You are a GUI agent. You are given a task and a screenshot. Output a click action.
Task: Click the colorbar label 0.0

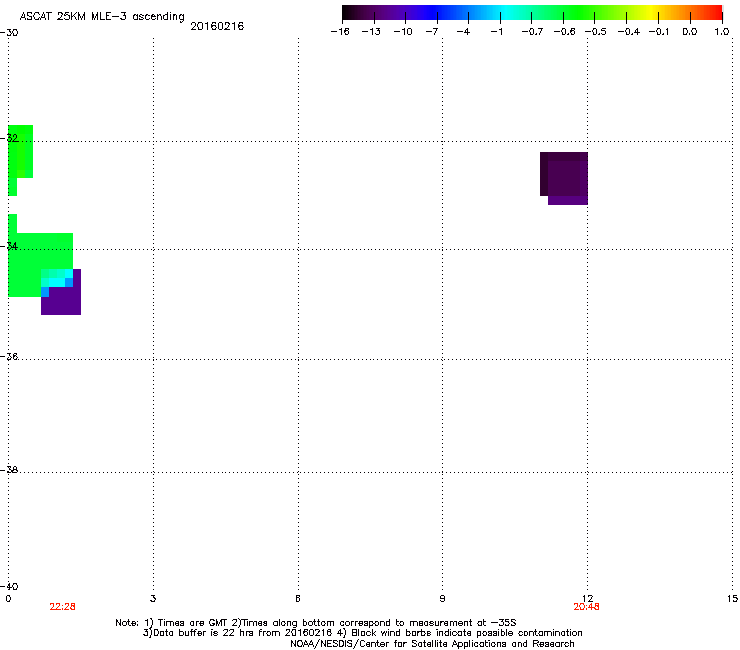click(x=690, y=32)
